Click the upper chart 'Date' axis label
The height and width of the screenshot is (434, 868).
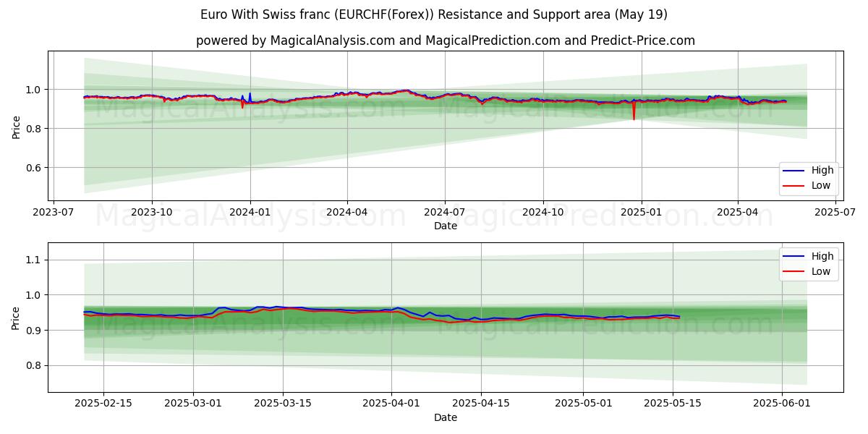446,226
